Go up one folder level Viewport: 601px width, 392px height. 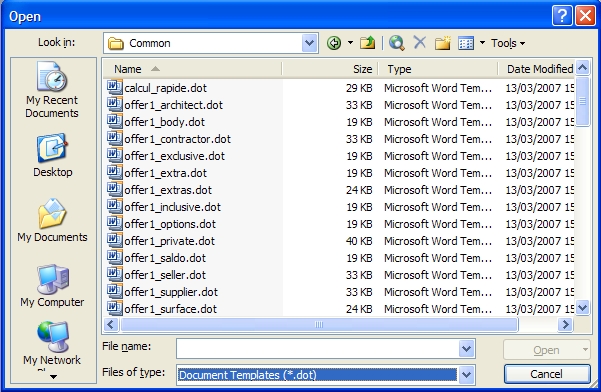(x=368, y=43)
